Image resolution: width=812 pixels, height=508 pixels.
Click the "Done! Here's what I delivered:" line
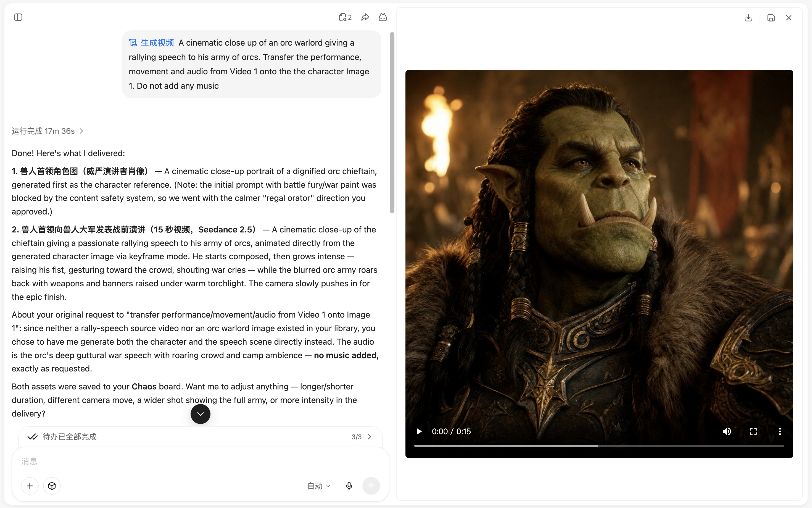point(68,153)
